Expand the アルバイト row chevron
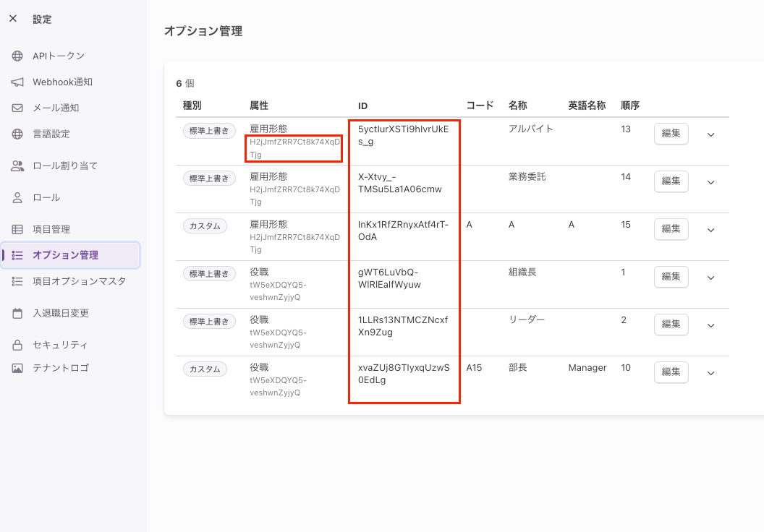Screen dimensions: 764x532 [x=711, y=135]
